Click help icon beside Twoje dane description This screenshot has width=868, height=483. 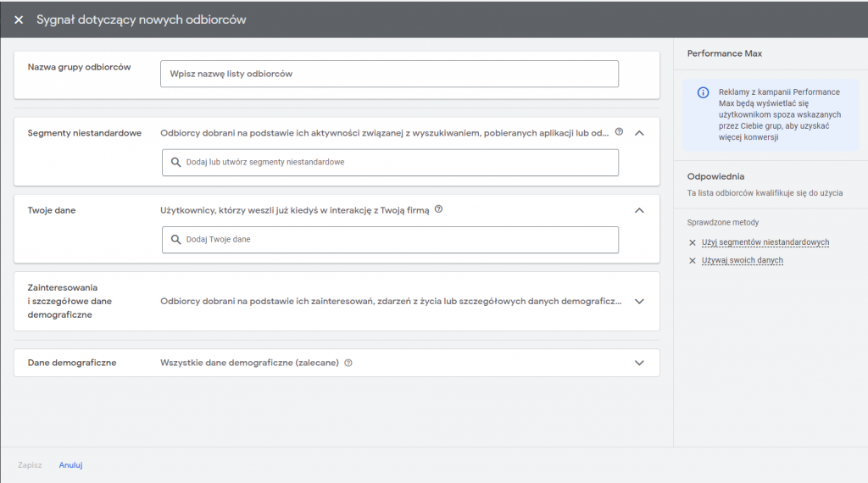[x=438, y=209]
